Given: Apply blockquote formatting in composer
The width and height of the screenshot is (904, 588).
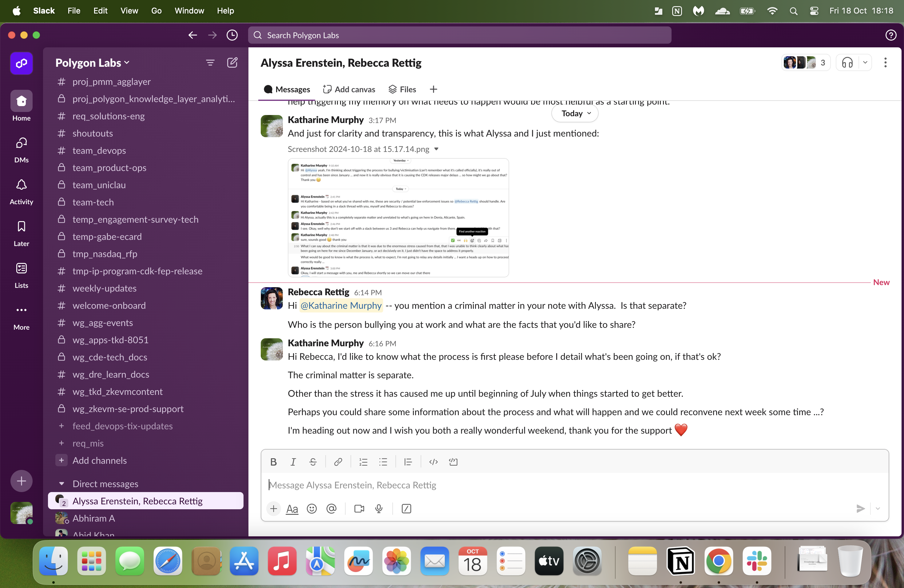Looking at the screenshot, I should pyautogui.click(x=408, y=462).
